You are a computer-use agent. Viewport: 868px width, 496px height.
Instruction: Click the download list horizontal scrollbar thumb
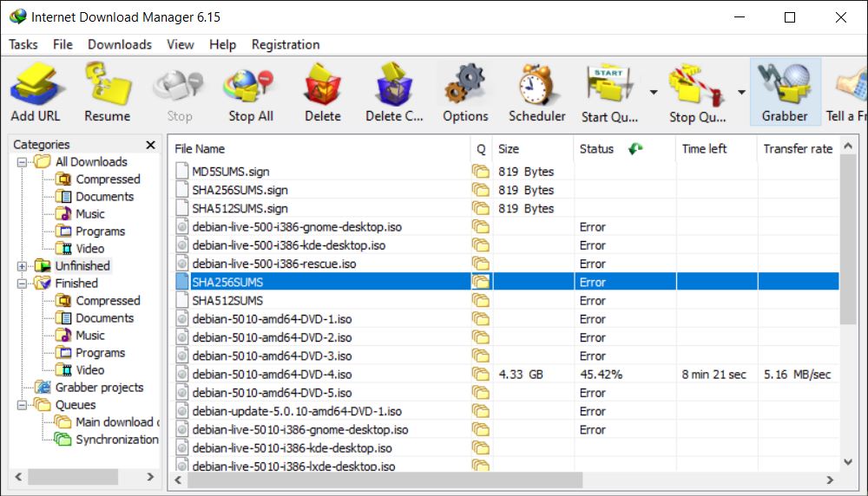pyautogui.click(x=385, y=480)
